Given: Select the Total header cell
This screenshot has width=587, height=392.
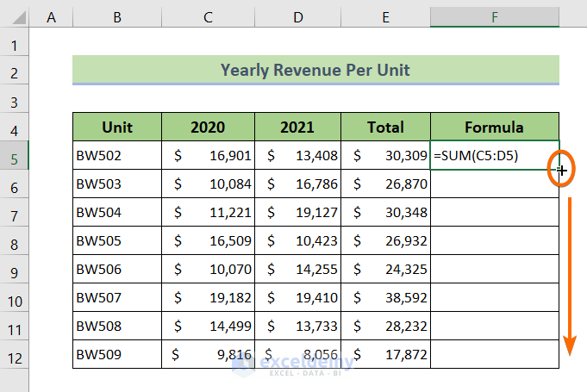Looking at the screenshot, I should click(385, 128).
